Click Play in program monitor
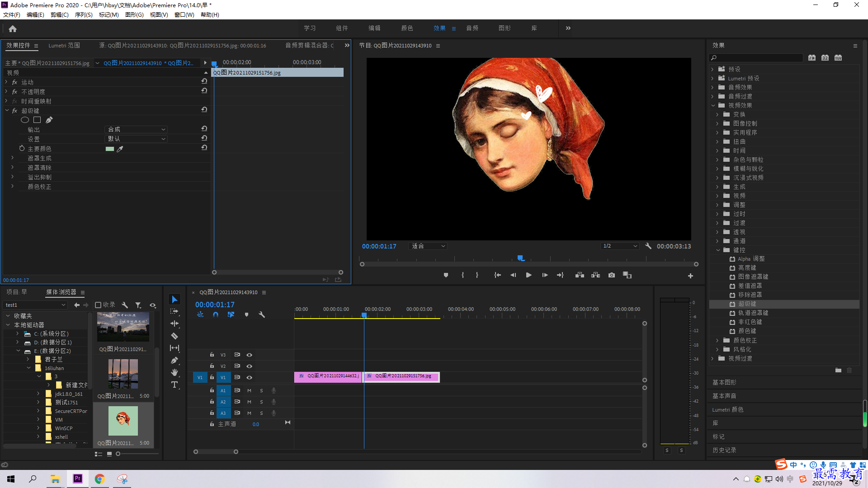The width and height of the screenshot is (868, 488). [528, 275]
